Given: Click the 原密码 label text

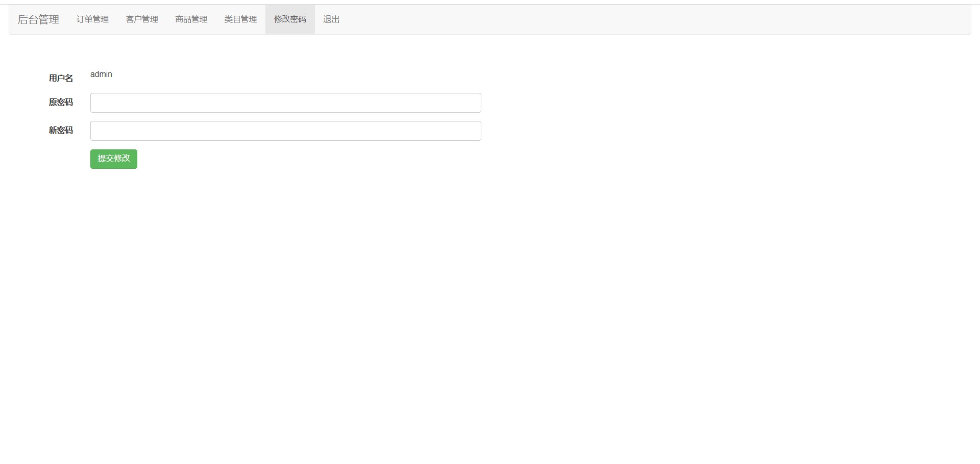Looking at the screenshot, I should [61, 102].
